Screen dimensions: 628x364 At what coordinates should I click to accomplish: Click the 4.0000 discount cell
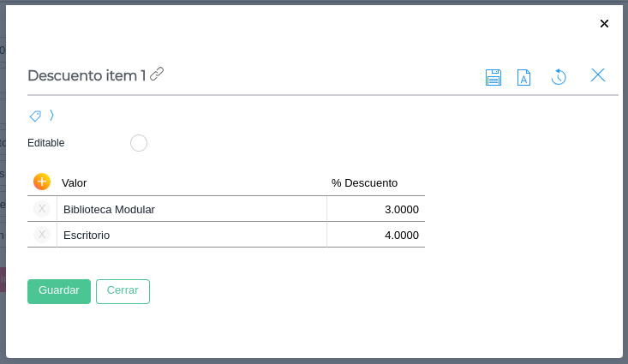point(375,235)
